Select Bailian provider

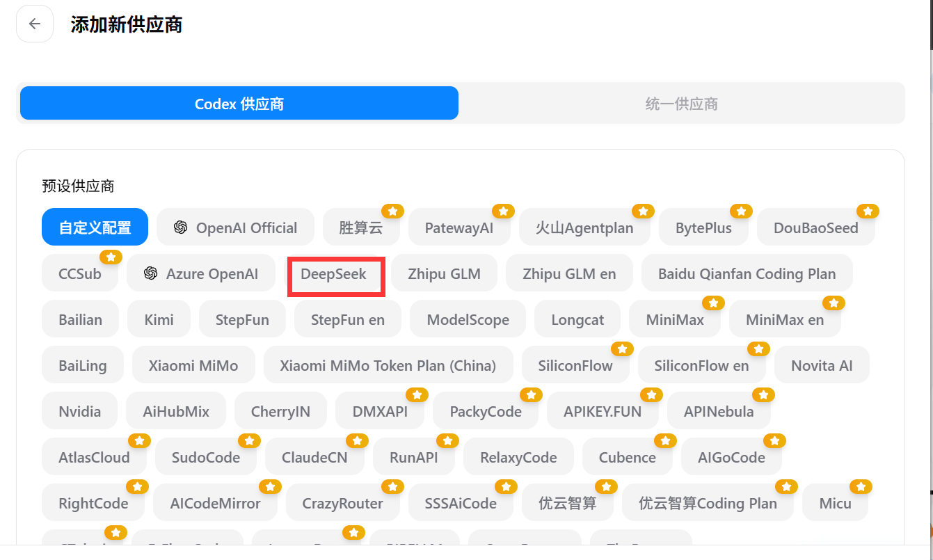tap(81, 319)
